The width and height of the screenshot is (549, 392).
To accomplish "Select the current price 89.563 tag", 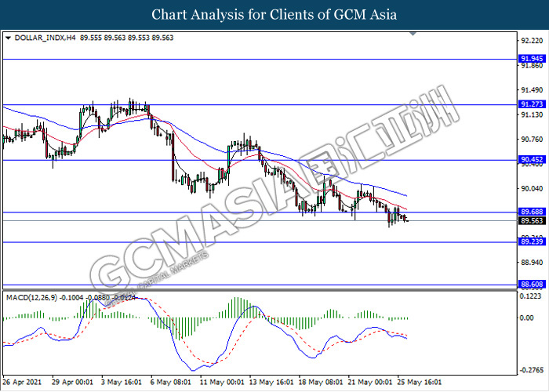I will (532, 221).
